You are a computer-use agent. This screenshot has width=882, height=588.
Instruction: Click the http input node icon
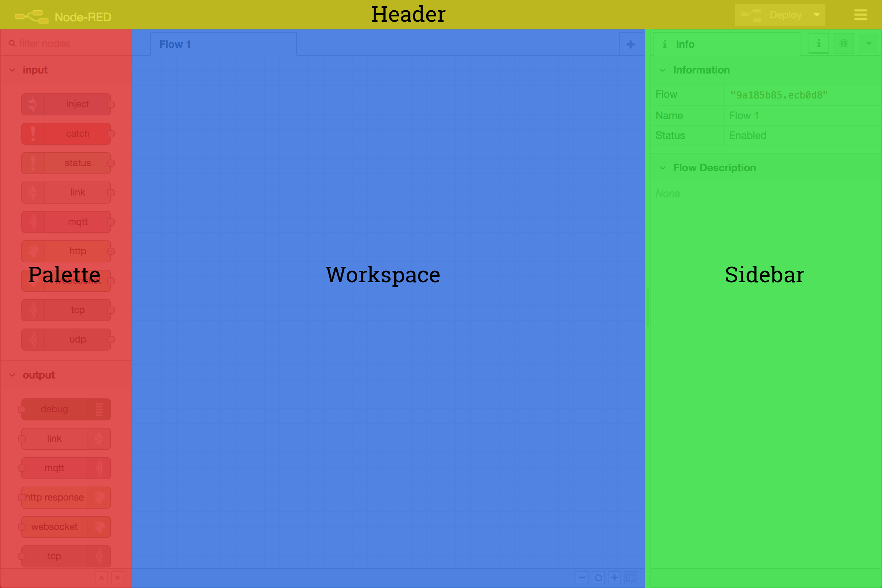click(x=33, y=251)
